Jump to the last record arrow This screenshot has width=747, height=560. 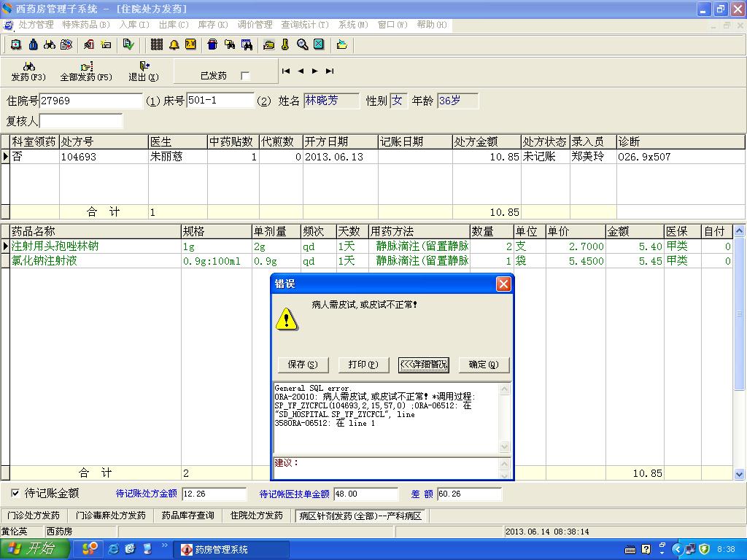[x=330, y=71]
